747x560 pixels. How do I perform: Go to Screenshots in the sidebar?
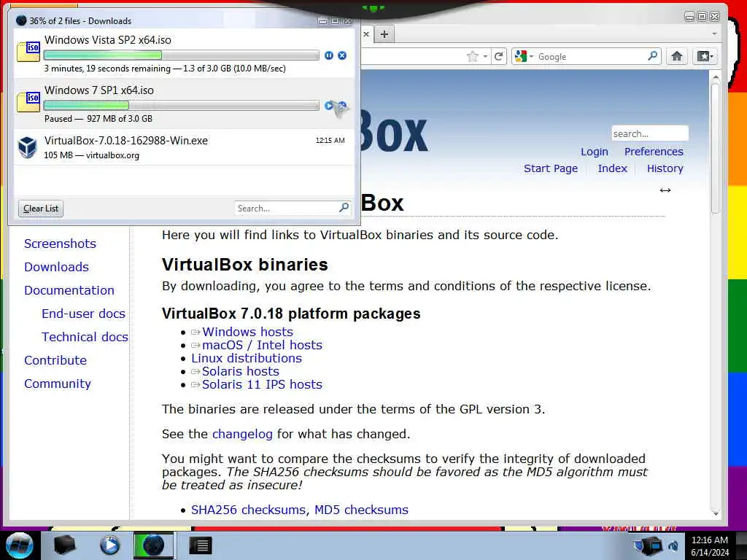point(60,244)
